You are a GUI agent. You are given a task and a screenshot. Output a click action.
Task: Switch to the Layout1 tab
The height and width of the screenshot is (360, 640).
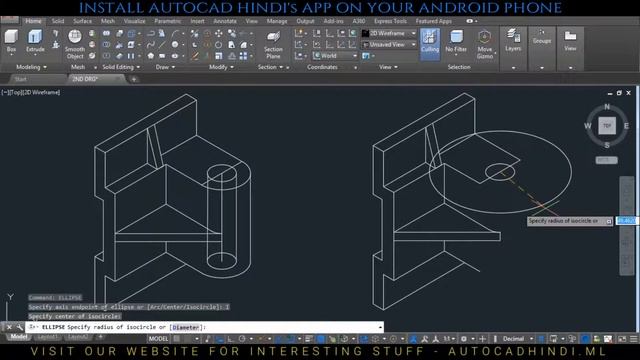[47, 337]
